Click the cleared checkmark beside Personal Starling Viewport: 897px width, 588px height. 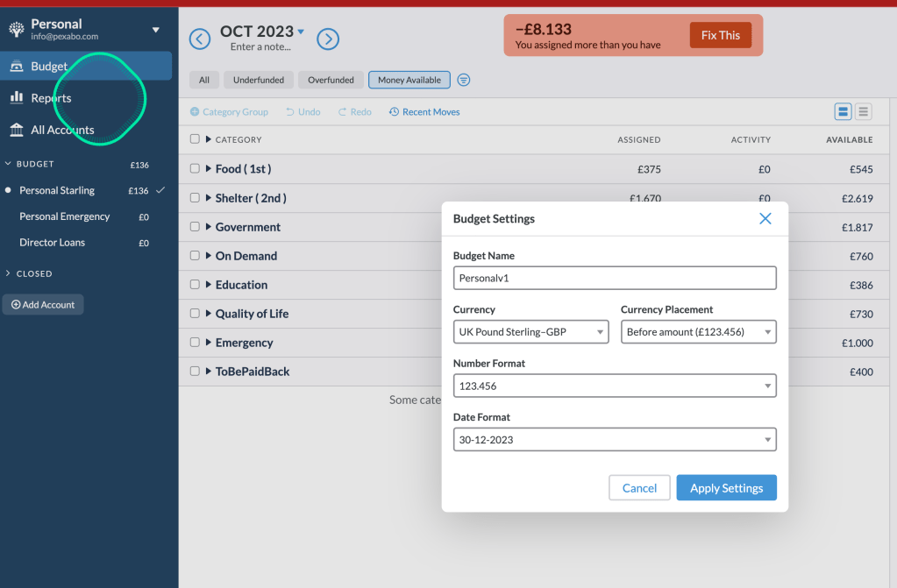click(x=160, y=190)
